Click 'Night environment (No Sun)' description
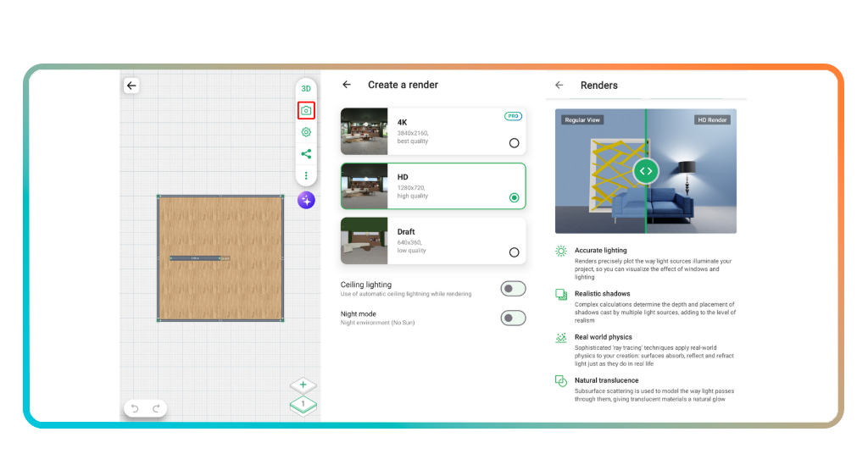Viewport: 868px width, 454px height. click(377, 323)
